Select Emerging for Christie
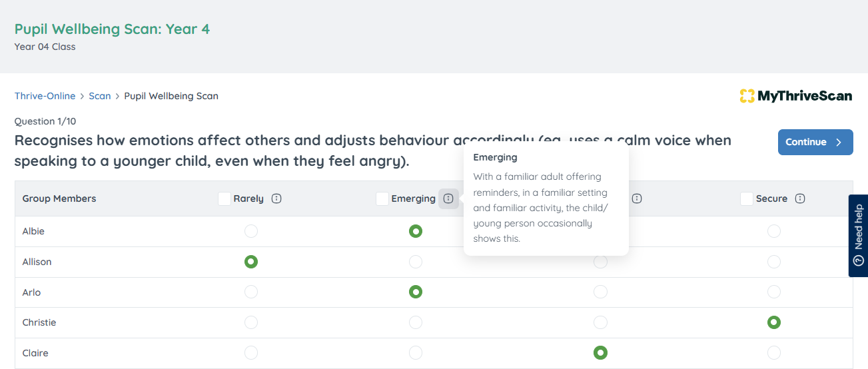868x369 pixels. point(416,322)
